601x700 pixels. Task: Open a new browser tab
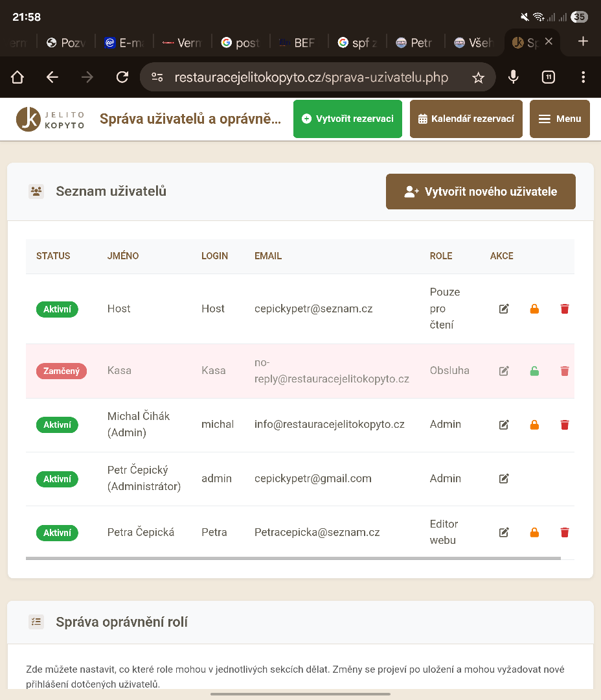[583, 41]
